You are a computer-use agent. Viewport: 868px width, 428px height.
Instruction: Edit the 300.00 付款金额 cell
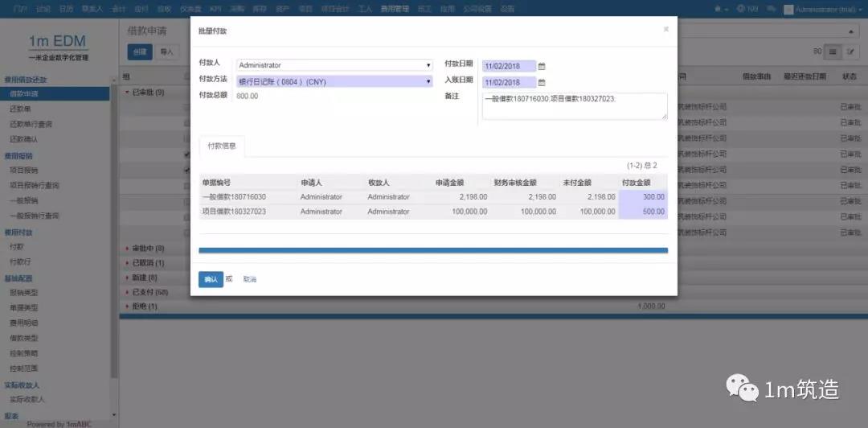[643, 197]
